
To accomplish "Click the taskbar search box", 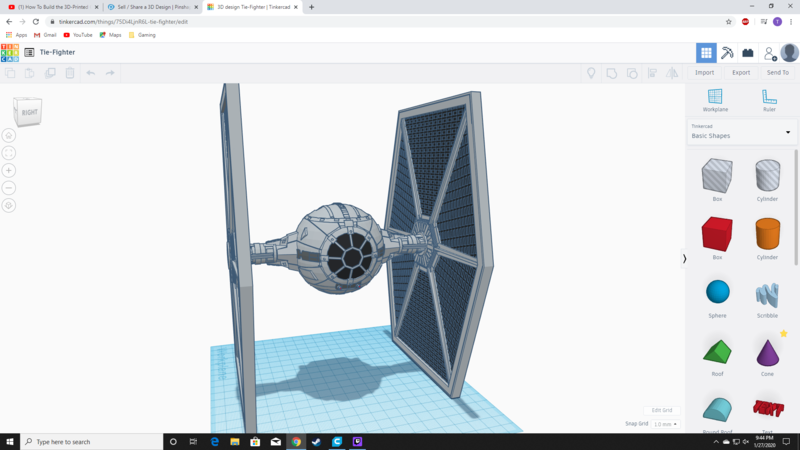I will coord(92,442).
